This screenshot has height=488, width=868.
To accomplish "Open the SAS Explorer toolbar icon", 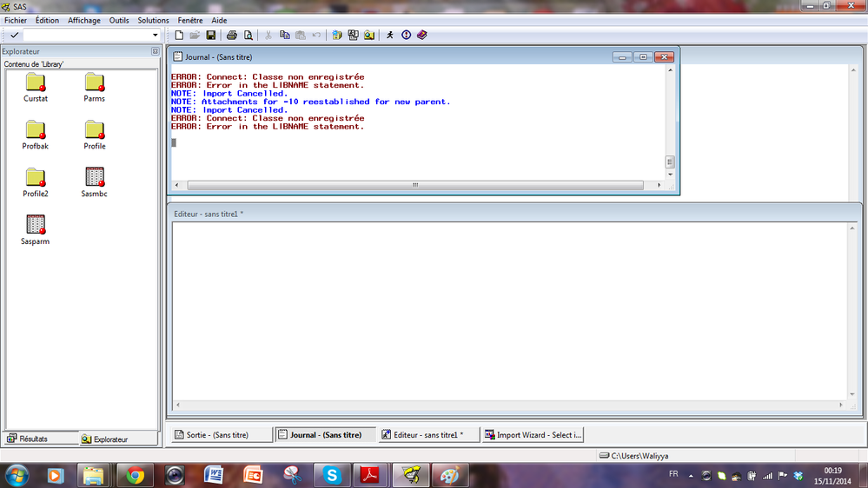I will tap(353, 35).
